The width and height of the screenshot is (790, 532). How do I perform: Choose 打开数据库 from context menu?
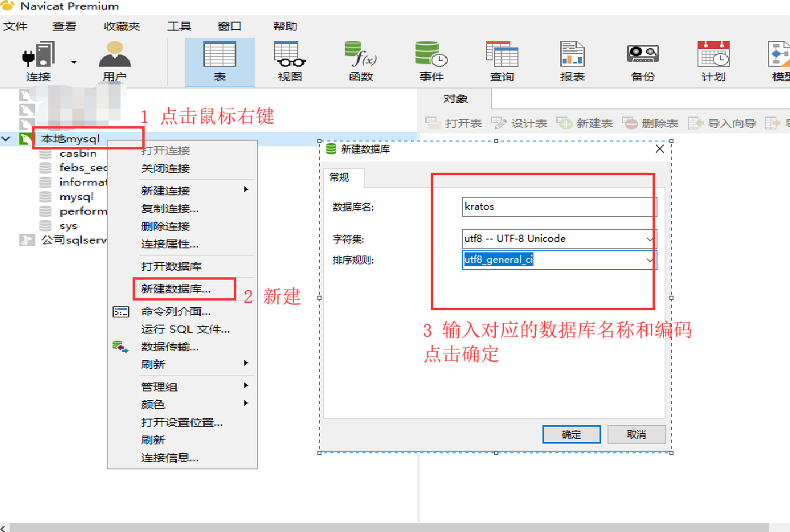pyautogui.click(x=171, y=266)
